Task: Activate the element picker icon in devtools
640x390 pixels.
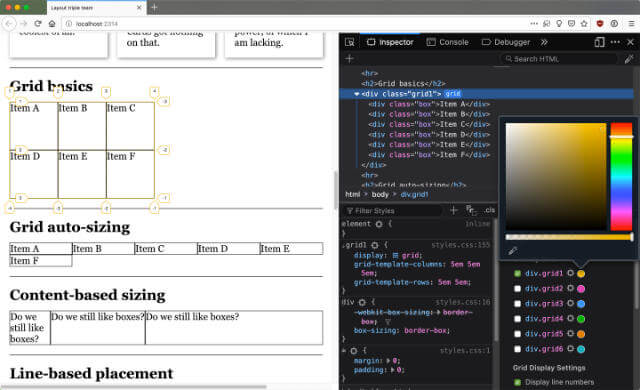Action: coord(349,42)
